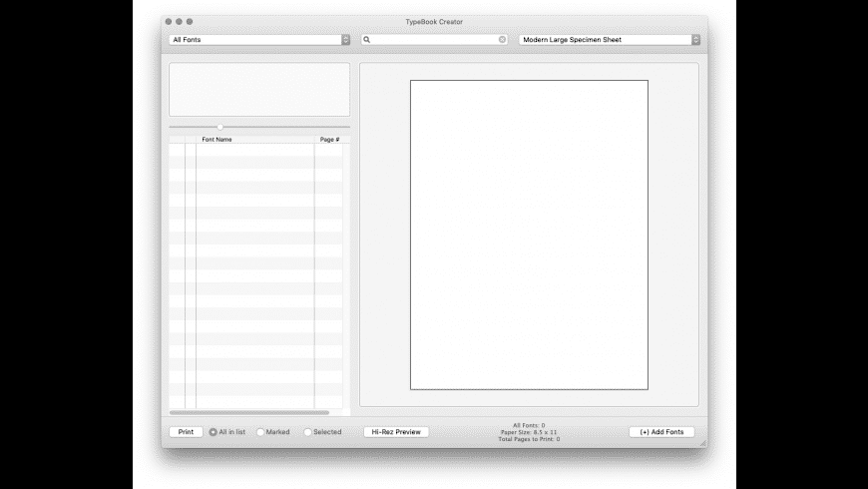868x489 pixels.
Task: Select the Marked radio button
Action: (260, 432)
